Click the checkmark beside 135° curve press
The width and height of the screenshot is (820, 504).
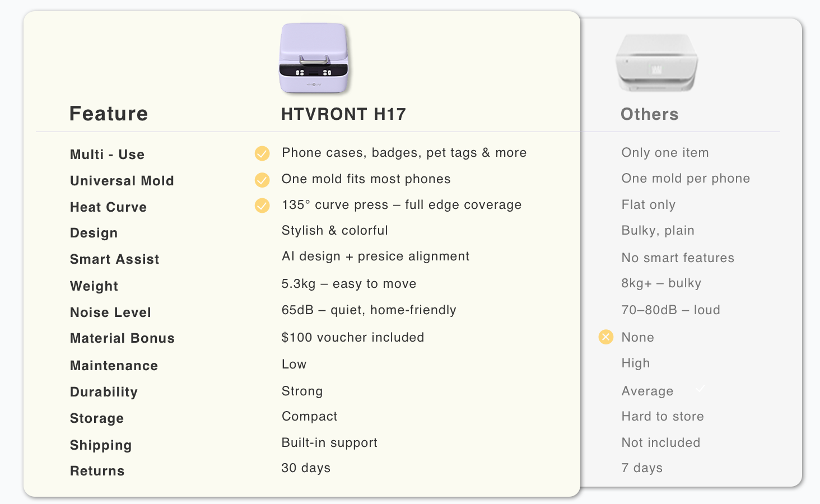click(x=262, y=206)
